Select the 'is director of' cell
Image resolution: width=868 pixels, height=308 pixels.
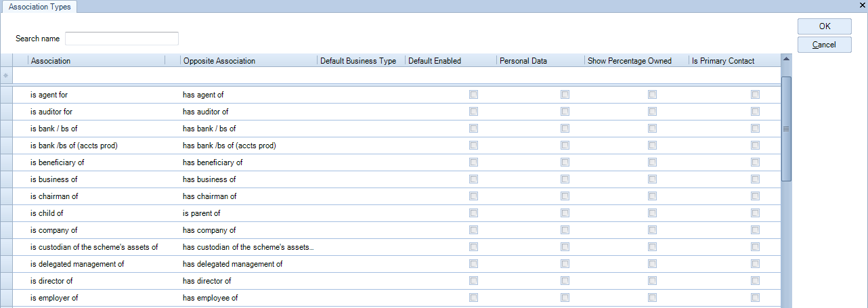pos(96,281)
